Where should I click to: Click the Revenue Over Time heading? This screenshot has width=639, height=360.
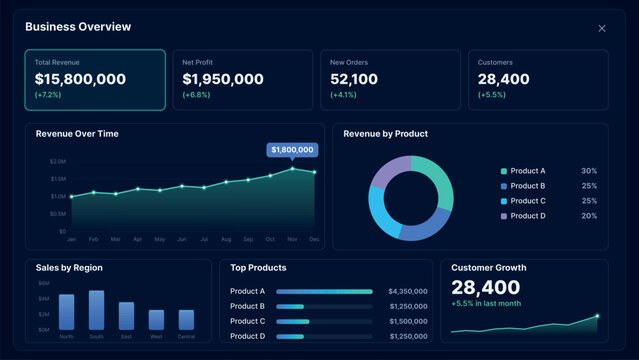coord(77,134)
